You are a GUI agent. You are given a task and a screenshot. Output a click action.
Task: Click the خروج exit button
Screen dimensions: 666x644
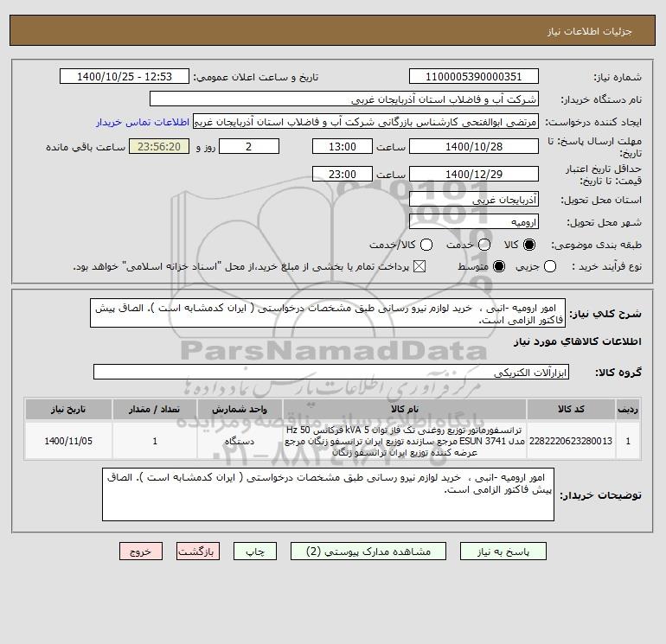141,551
